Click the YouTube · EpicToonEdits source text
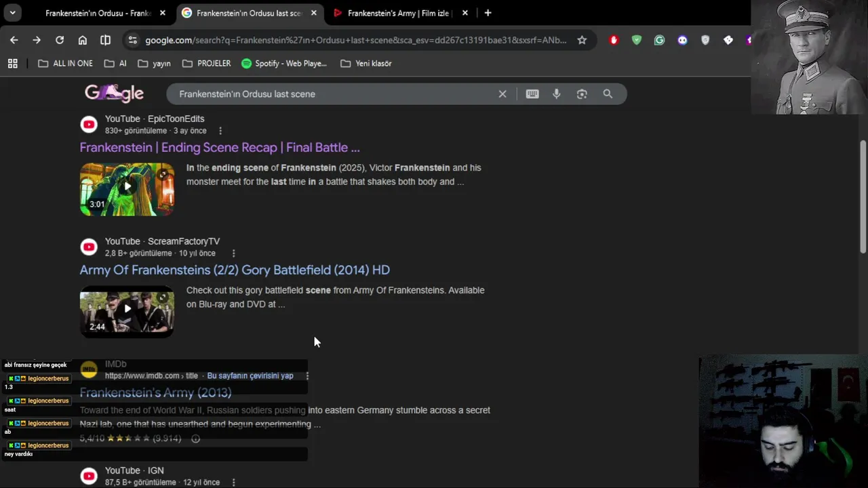Viewport: 868px width, 488px height. point(155,119)
